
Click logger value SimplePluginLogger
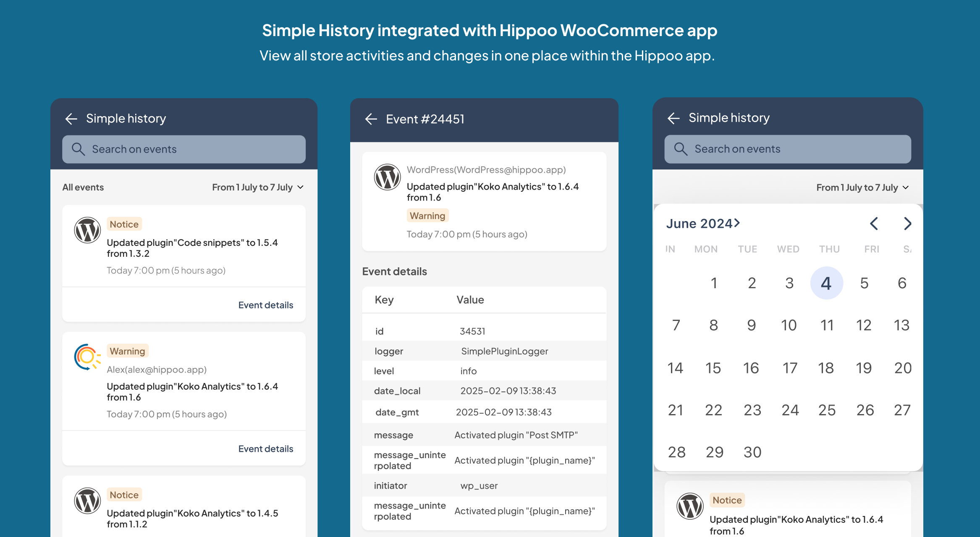click(x=504, y=351)
